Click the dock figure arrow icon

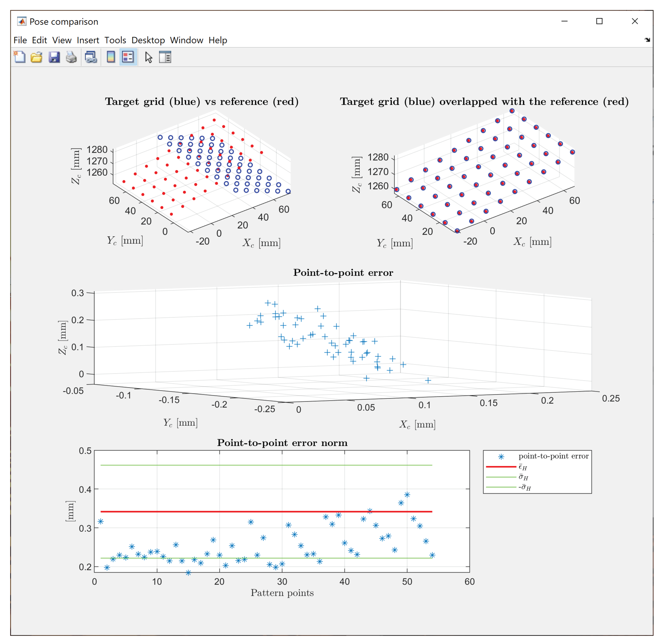tap(647, 40)
